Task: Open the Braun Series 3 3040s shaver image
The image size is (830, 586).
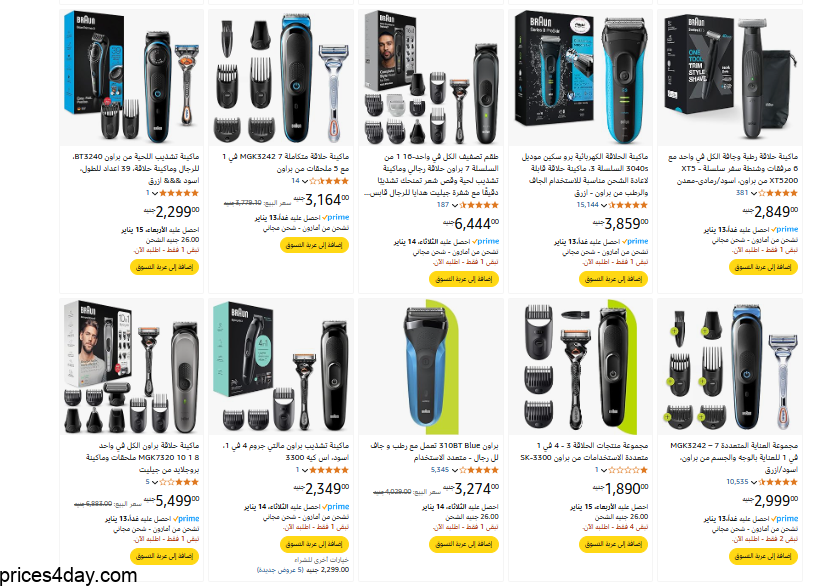Action: (x=581, y=77)
